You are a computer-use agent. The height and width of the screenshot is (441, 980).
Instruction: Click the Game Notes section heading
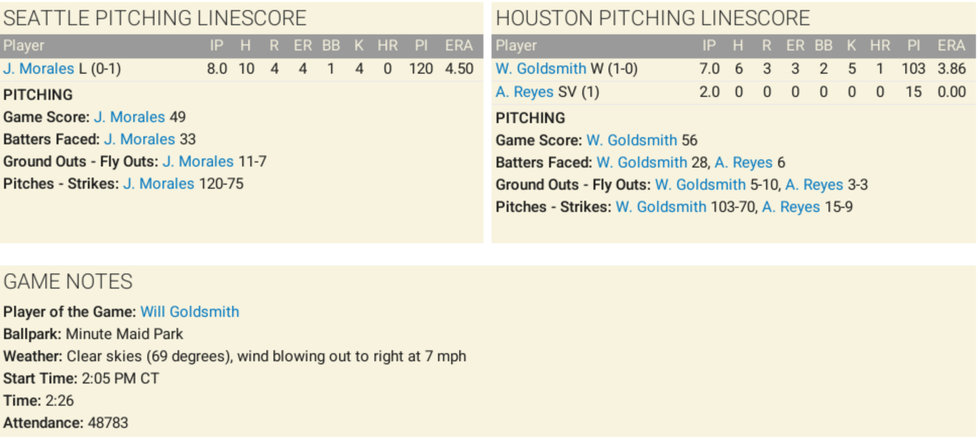coord(68,282)
